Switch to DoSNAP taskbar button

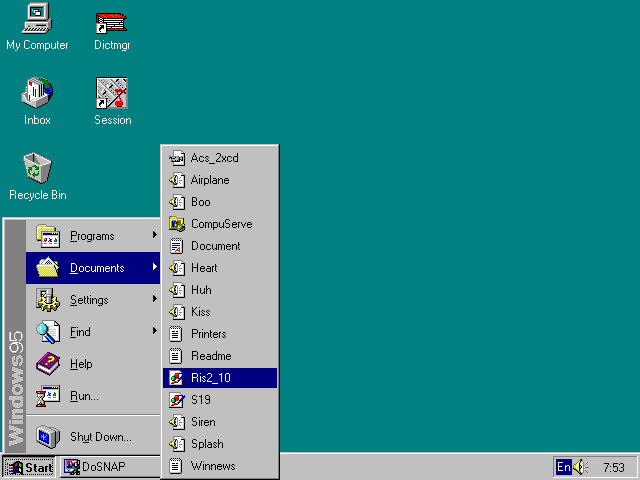(107, 467)
